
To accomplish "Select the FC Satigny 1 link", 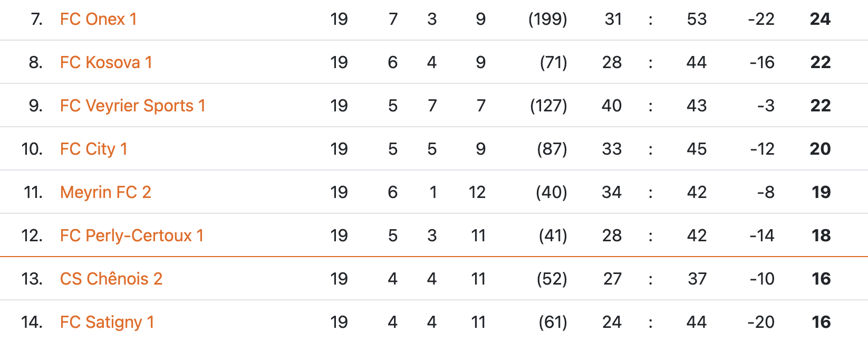I will click(x=107, y=323).
